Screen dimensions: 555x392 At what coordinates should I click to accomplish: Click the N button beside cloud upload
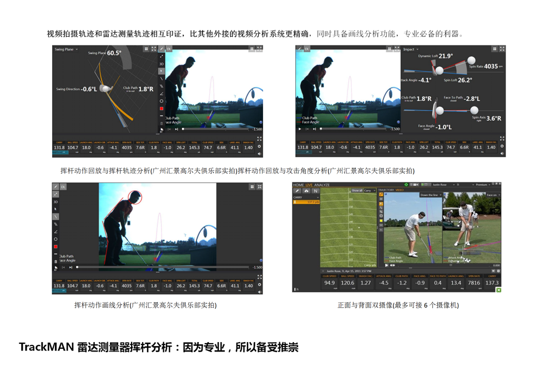coord(315,191)
